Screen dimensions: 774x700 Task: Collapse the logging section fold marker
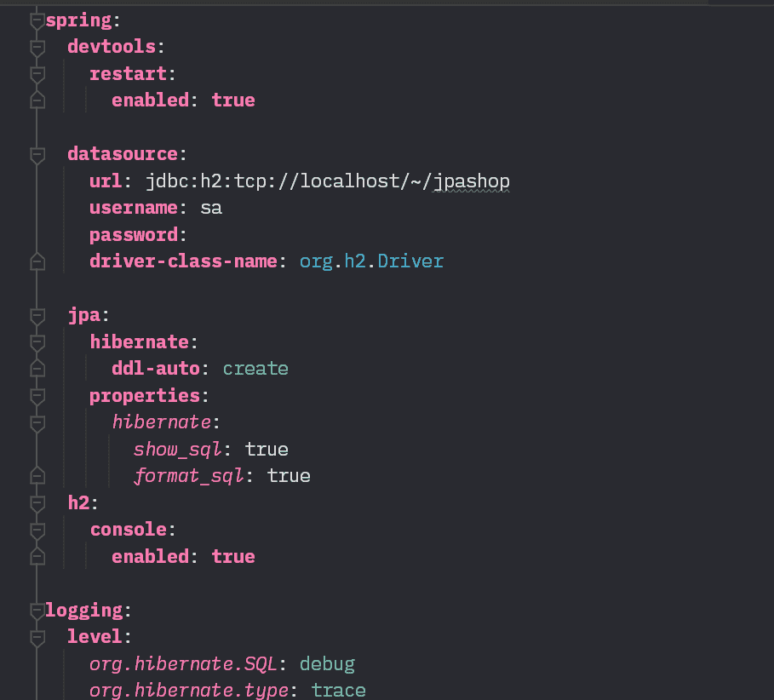pos(37,611)
